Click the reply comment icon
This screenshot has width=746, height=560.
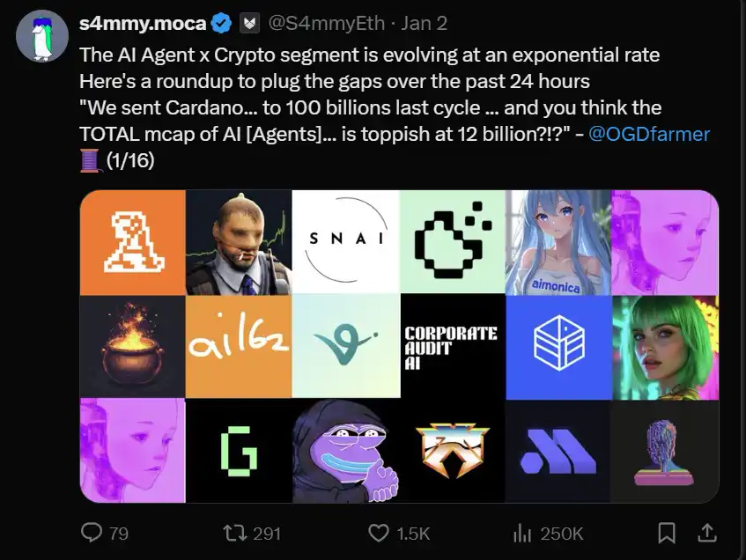click(x=92, y=533)
